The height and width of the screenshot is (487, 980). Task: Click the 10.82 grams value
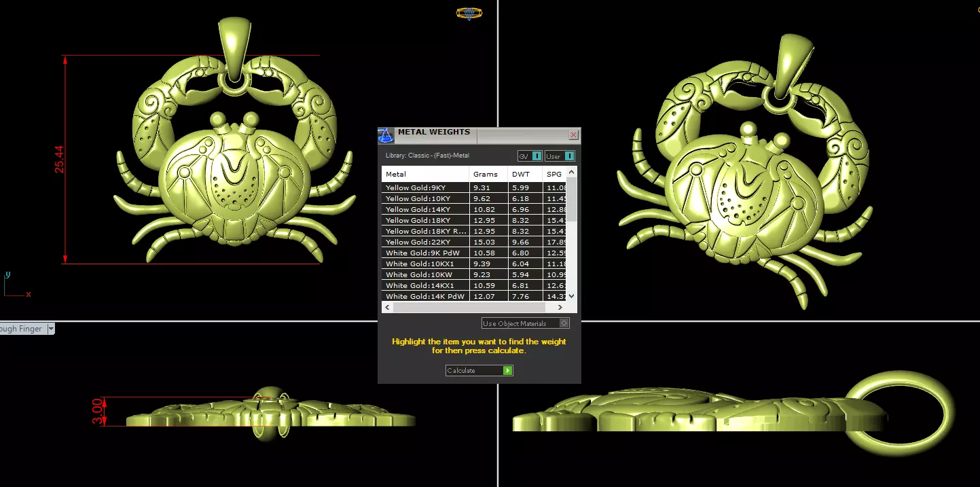[484, 209]
